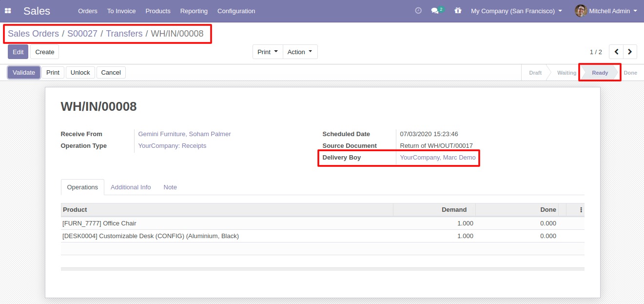
Task: Select the Ready status stage
Action: pos(600,73)
